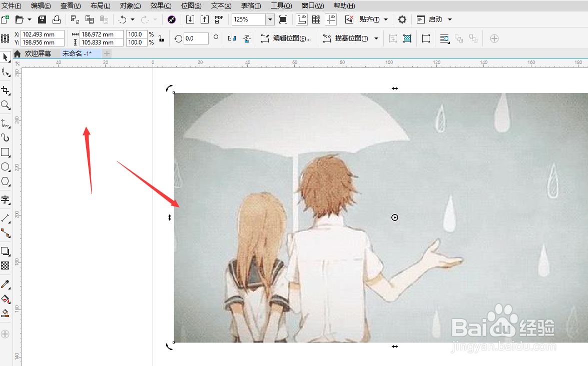
Task: Open the 启动 launcher dropdown
Action: click(450, 19)
